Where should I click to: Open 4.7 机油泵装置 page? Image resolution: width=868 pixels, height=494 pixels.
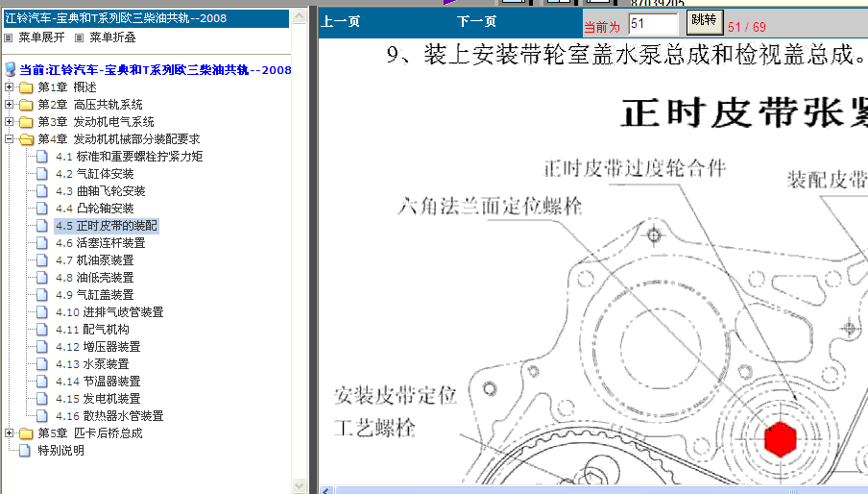[95, 259]
